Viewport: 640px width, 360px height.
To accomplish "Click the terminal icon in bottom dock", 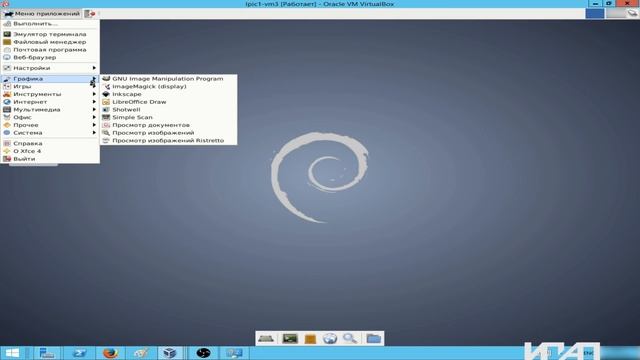I will click(290, 338).
